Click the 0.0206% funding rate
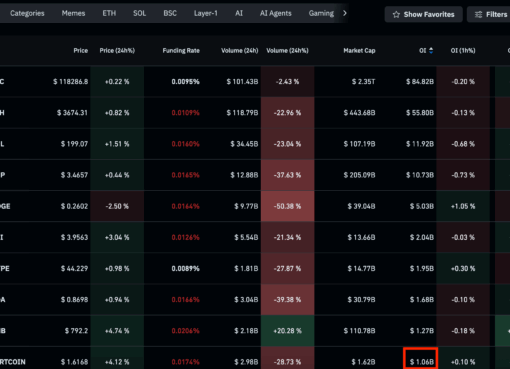Screen dimensions: 510x369 (185, 331)
